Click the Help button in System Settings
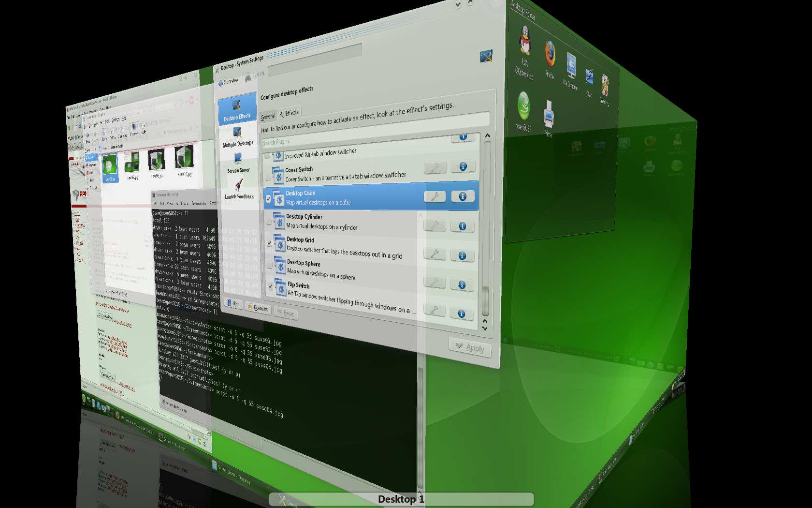 (x=234, y=303)
